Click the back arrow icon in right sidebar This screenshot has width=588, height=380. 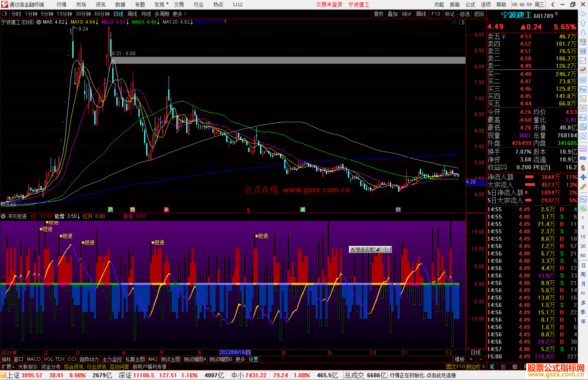(583, 14)
